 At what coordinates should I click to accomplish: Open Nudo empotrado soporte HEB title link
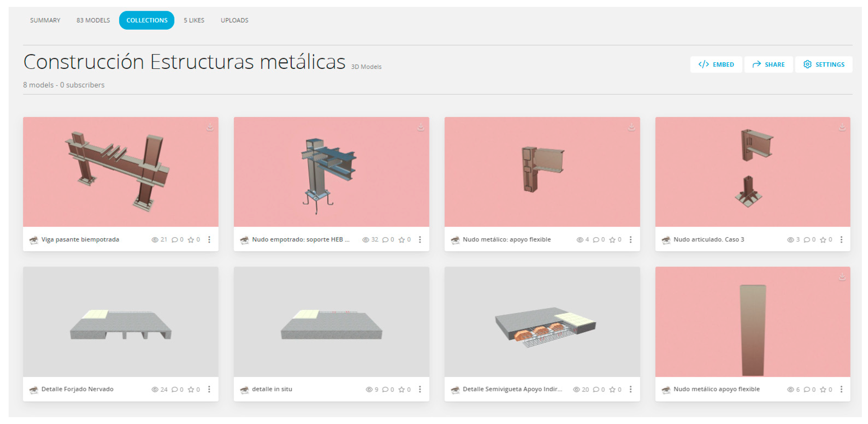[x=301, y=240]
